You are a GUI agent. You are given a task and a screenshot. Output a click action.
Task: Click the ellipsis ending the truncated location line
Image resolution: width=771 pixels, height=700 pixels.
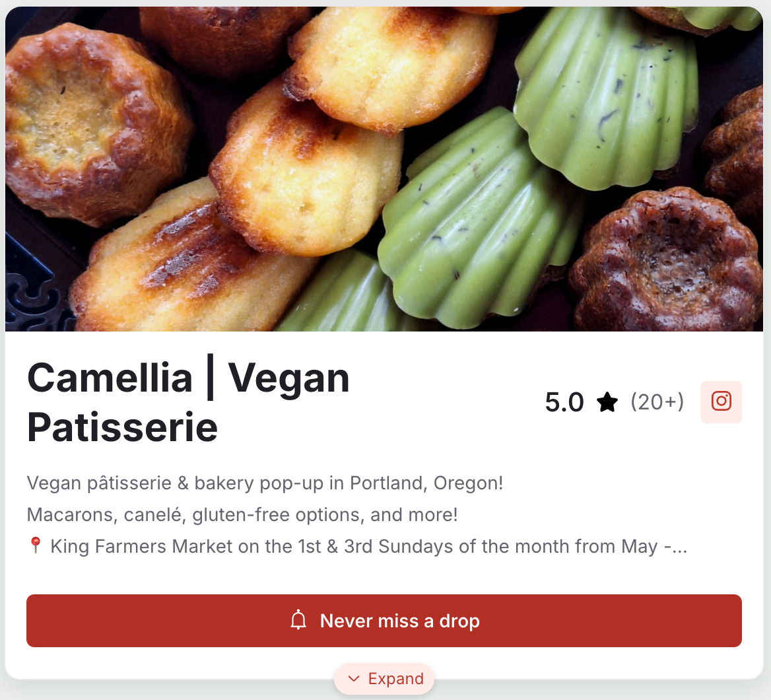point(679,547)
